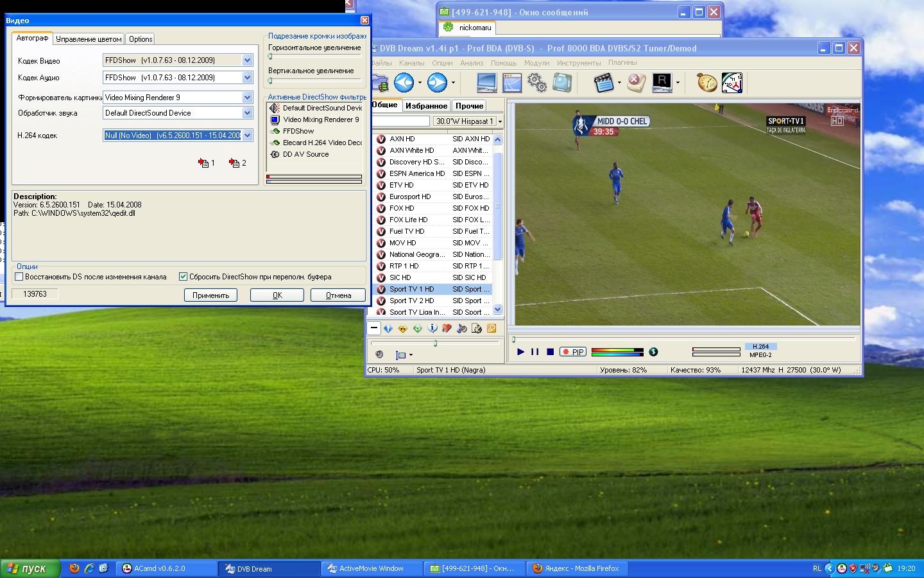Select Eurosport HD in channel list

409,197
